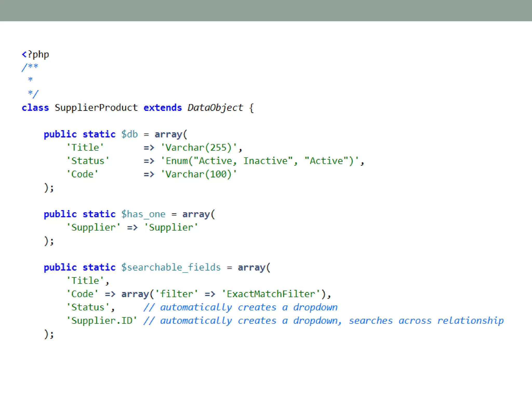Click the opening <?php tag
532x399 pixels.
[x=35, y=55]
